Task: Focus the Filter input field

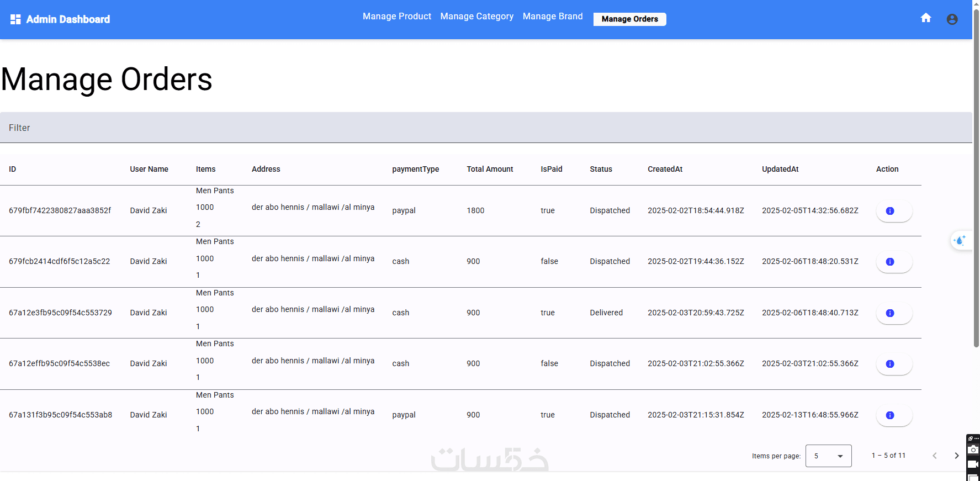Action: pyautogui.click(x=486, y=128)
